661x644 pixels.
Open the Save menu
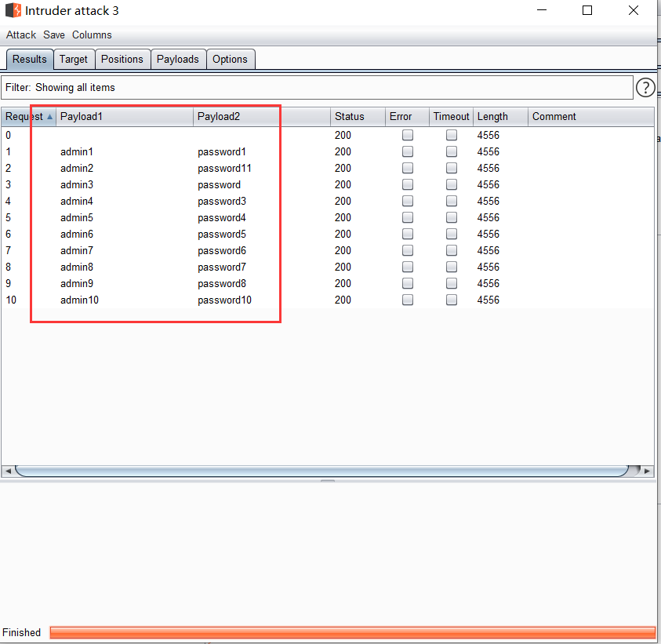coord(54,35)
